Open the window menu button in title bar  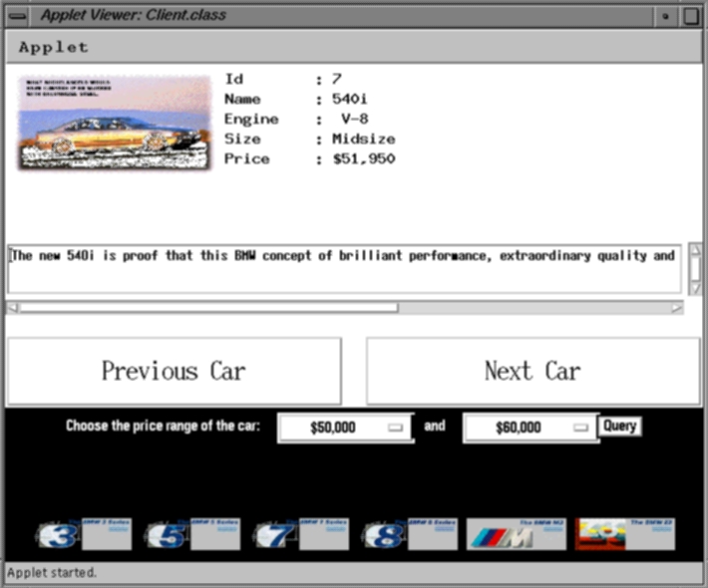point(18,16)
